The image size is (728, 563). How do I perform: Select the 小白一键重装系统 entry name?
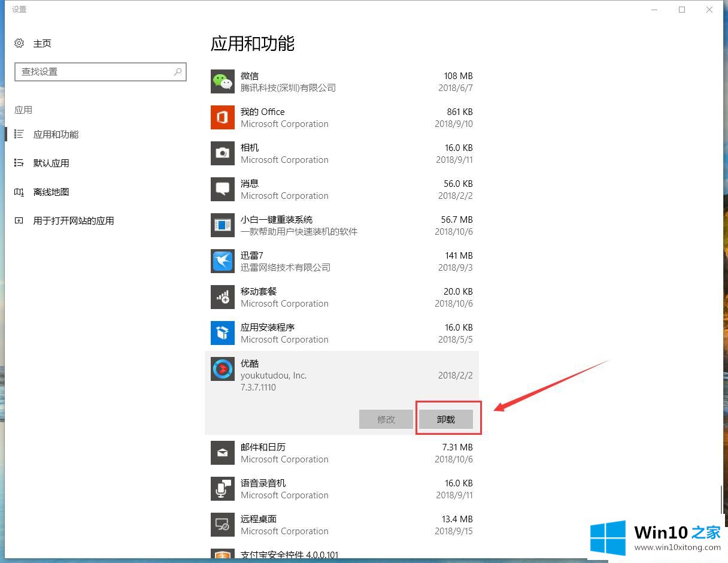[x=277, y=219]
